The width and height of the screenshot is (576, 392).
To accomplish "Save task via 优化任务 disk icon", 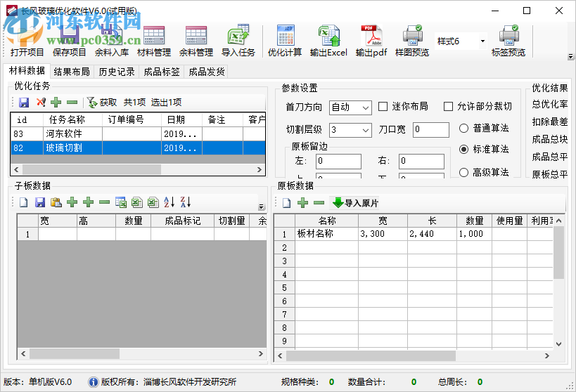I will click(x=24, y=103).
